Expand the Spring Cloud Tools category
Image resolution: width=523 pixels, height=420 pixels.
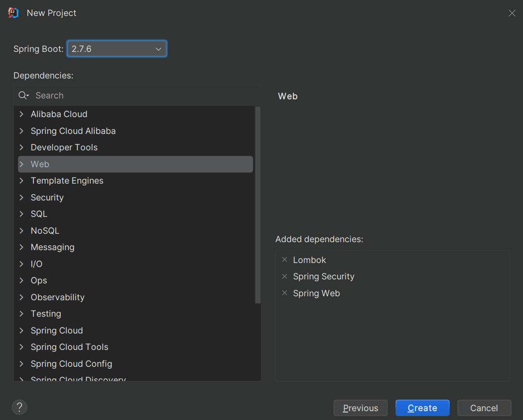(22, 347)
